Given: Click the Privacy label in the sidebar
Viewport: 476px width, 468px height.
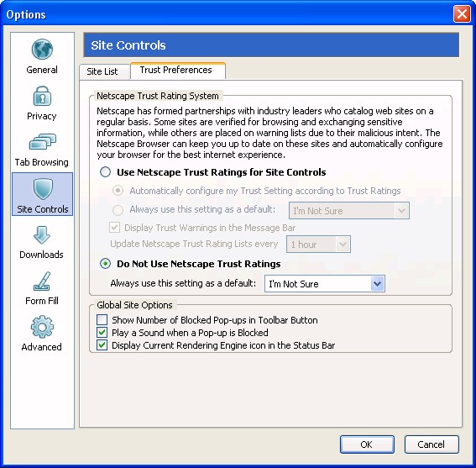Looking at the screenshot, I should (42, 116).
